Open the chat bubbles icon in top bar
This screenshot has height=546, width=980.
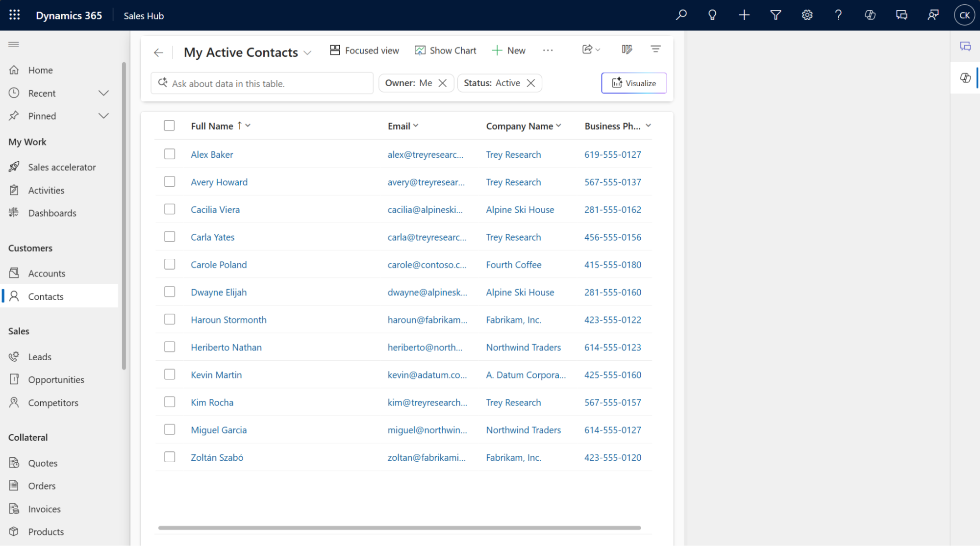(x=902, y=15)
